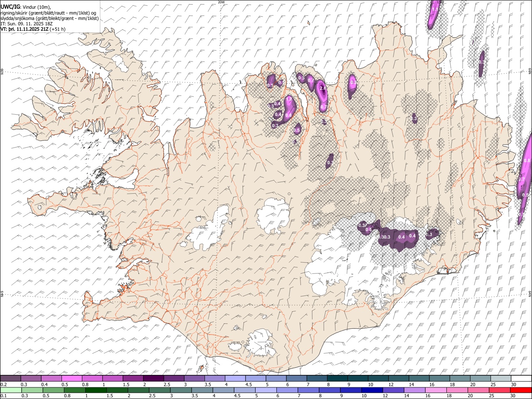
Task: Click the 'UWC/IG' title text
Action: click(x=10, y=7)
